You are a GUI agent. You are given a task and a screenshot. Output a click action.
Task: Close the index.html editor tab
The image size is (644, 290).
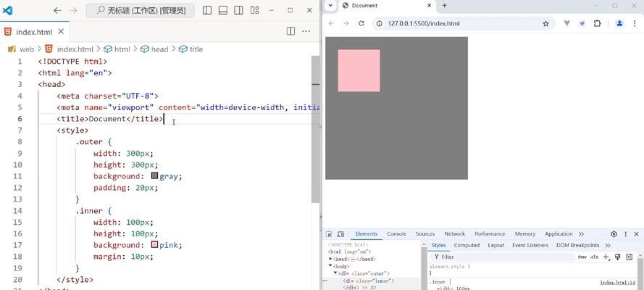[61, 32]
